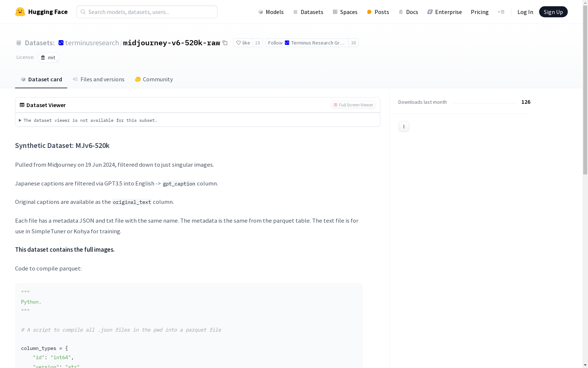588x368 pixels.
Task: Click the scrollbar down arrow
Action: click(x=585, y=365)
